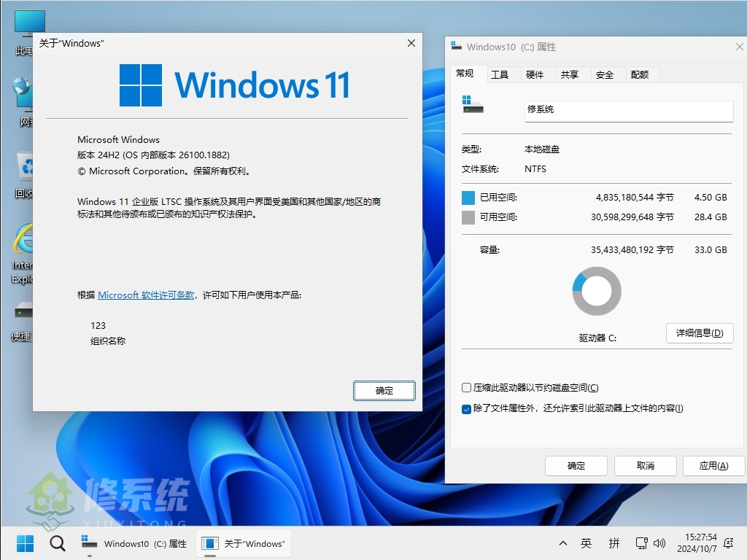747x560 pixels.
Task: Select the network desktop icon
Action: tap(23, 102)
